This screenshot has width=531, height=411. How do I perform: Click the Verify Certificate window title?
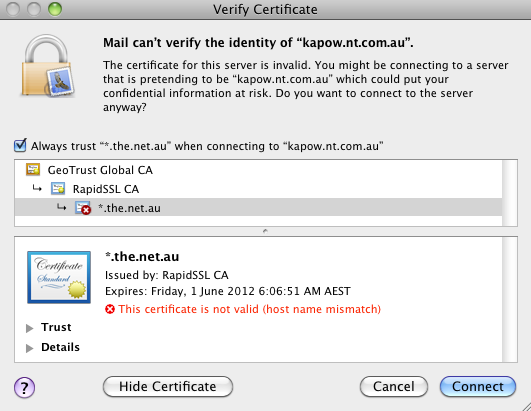click(265, 9)
